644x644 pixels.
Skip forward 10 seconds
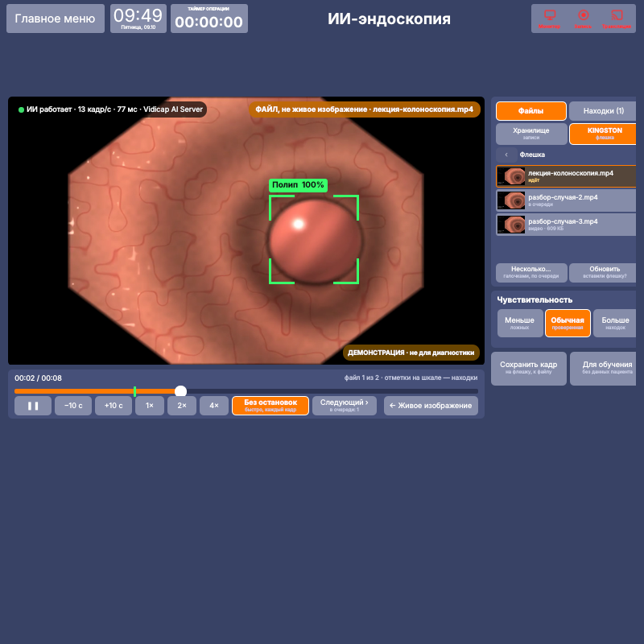coord(114,406)
